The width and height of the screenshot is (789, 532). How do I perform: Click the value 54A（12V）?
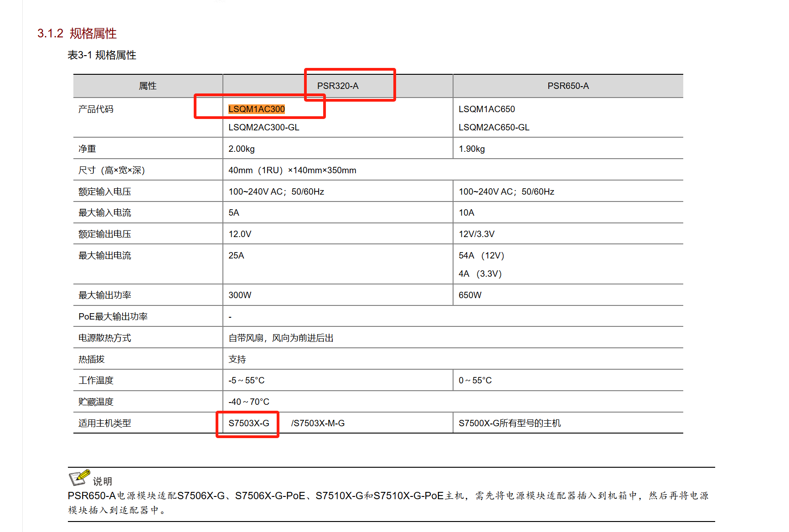[x=481, y=255]
